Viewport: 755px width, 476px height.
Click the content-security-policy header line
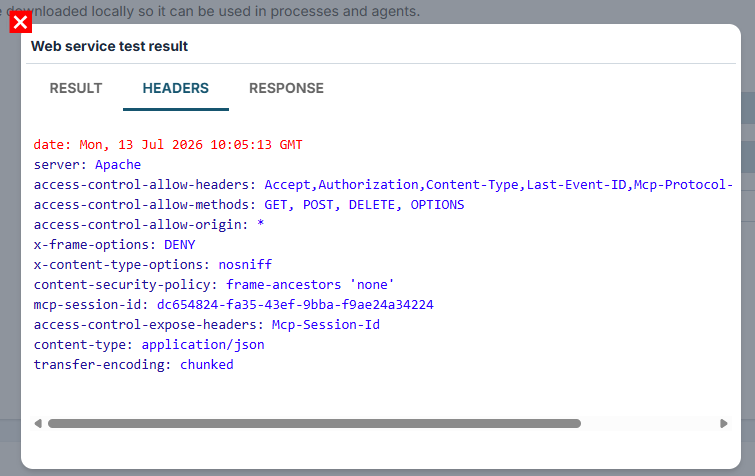click(214, 285)
